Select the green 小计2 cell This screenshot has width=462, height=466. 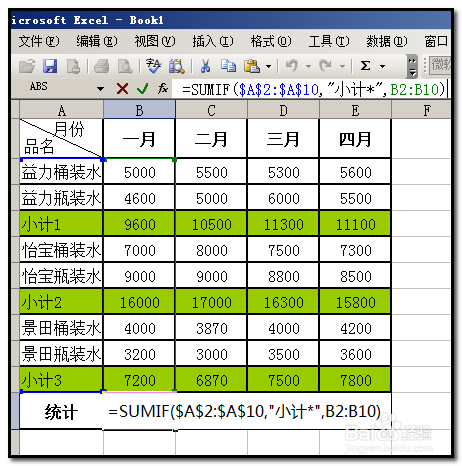(61, 302)
